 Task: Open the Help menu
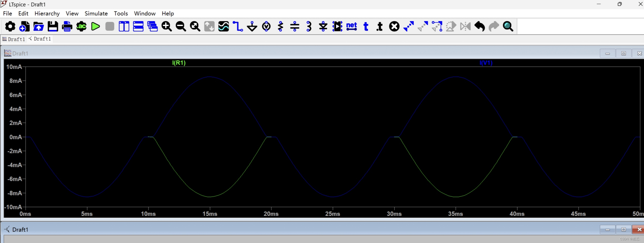click(x=168, y=13)
